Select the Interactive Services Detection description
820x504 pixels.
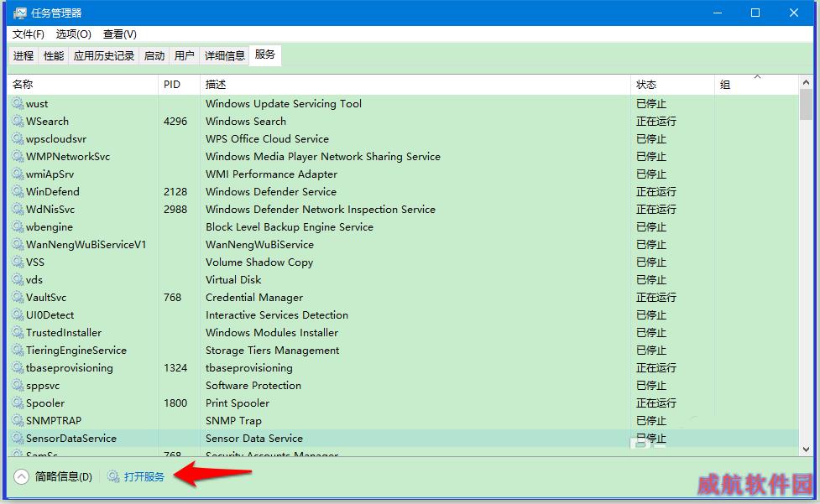(x=277, y=315)
